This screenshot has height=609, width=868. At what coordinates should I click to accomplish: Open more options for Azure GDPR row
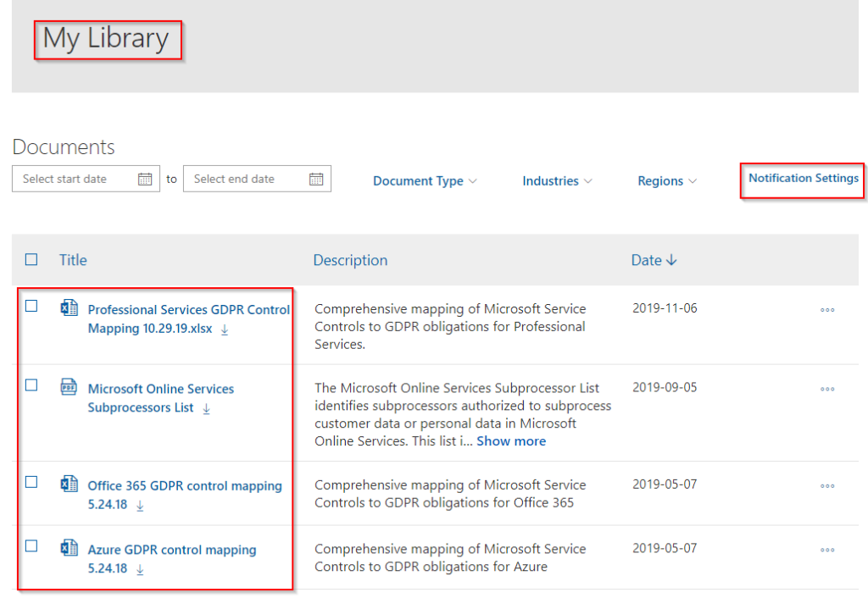click(x=827, y=550)
